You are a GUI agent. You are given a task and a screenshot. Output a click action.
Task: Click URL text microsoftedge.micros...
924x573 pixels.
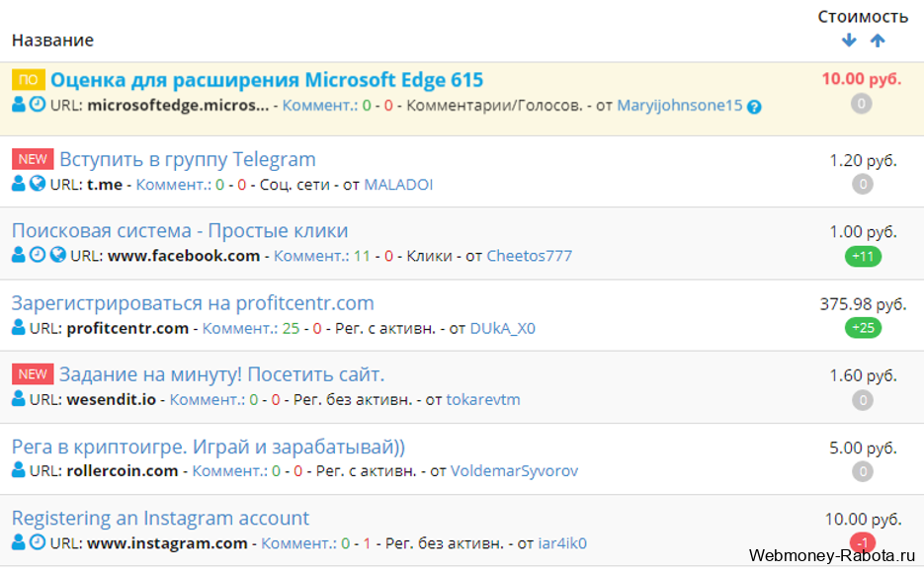[178, 106]
